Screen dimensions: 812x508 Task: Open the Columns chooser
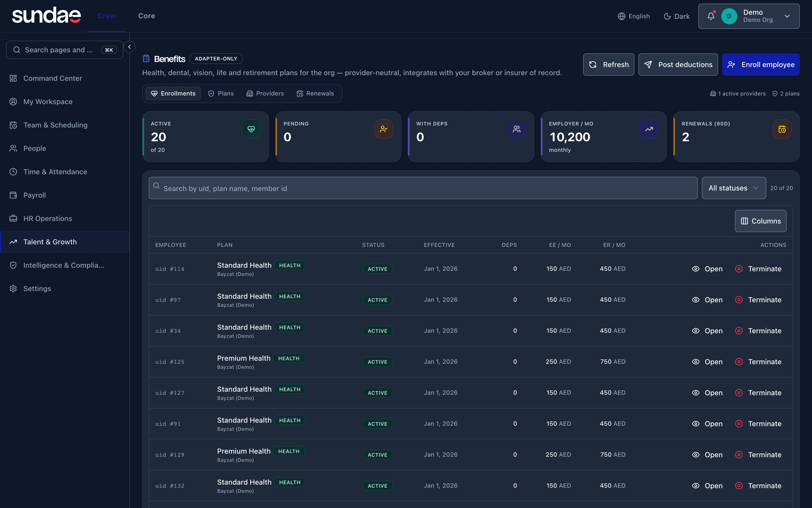pos(760,221)
